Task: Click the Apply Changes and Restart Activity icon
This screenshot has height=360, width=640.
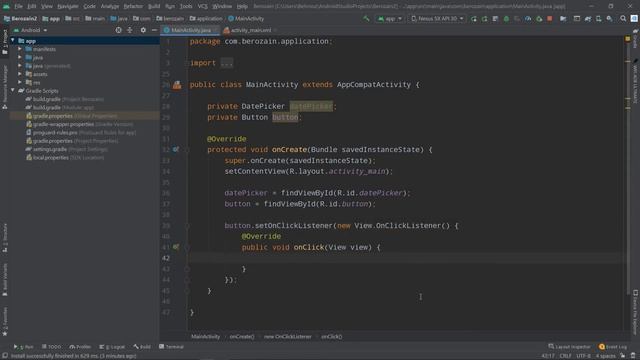Action: 484,19
